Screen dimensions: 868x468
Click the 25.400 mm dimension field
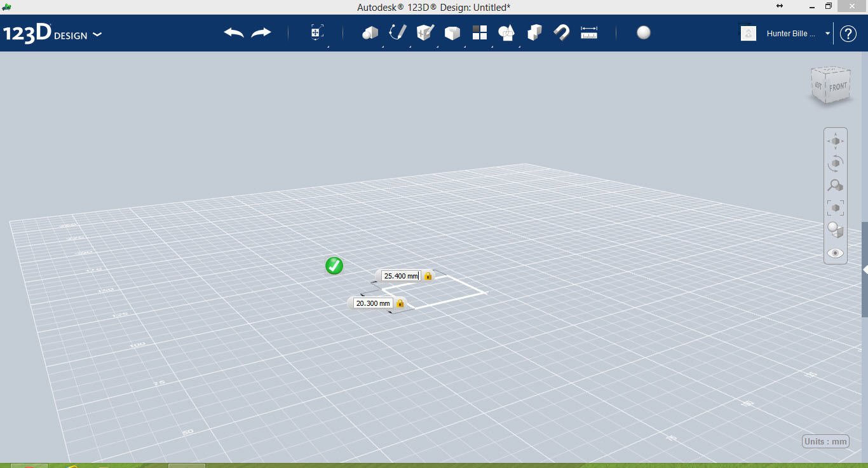pyautogui.click(x=401, y=276)
